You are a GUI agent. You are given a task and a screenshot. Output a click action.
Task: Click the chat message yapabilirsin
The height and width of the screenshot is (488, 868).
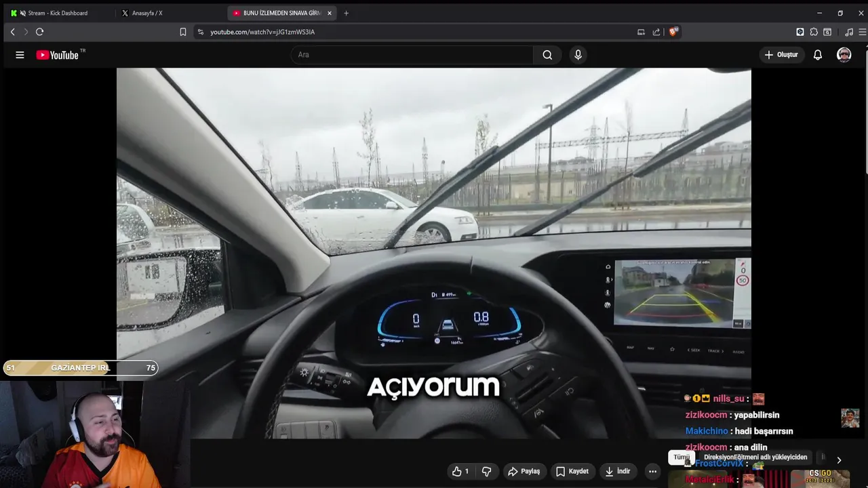(757, 415)
